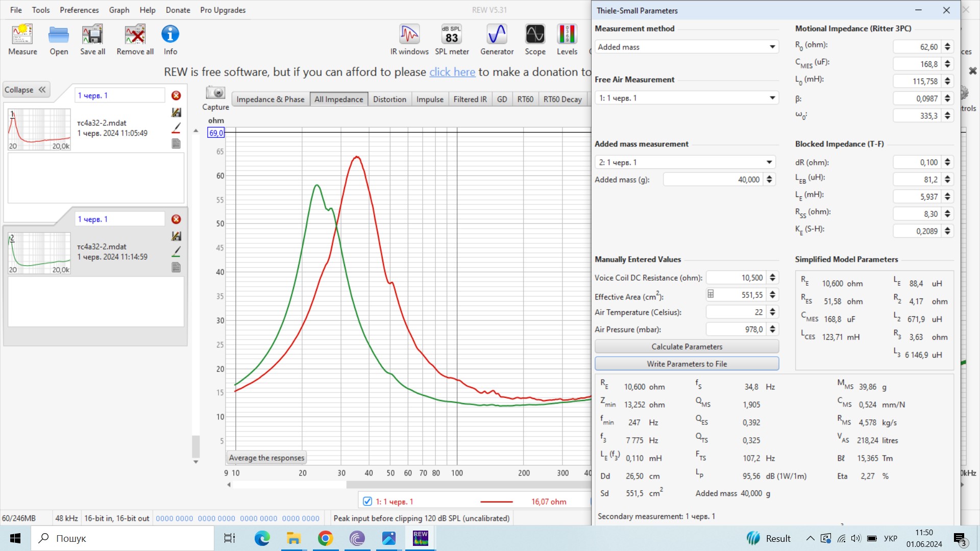Click Calculate Parameters button
This screenshot has width=980, height=551.
pos(687,346)
